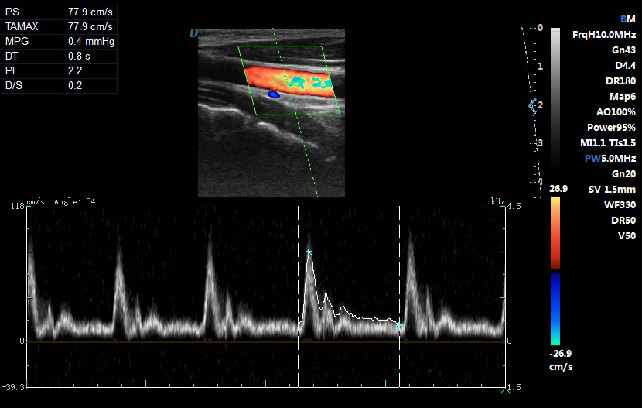
Task: Click the blue-cyan negative velocity color bar
Action: (x=555, y=308)
